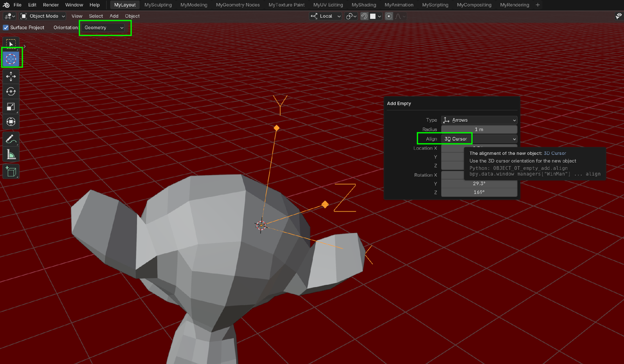Select the Tweak selection tool
Viewport: 624px width, 364px height.
tap(11, 43)
